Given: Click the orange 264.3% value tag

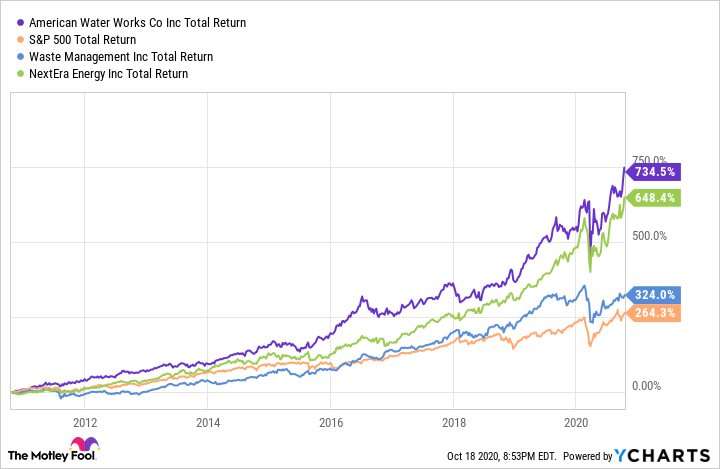Looking at the screenshot, I should (x=656, y=313).
